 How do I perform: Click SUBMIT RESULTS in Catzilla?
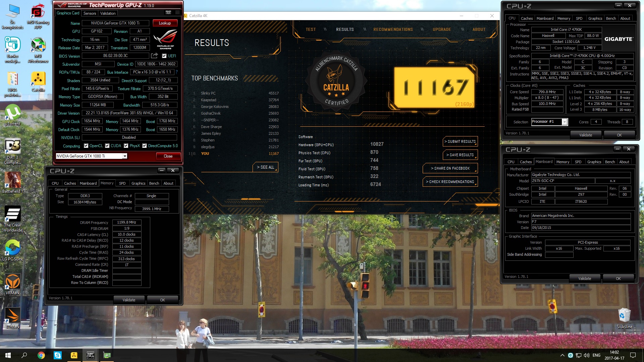coord(460,141)
